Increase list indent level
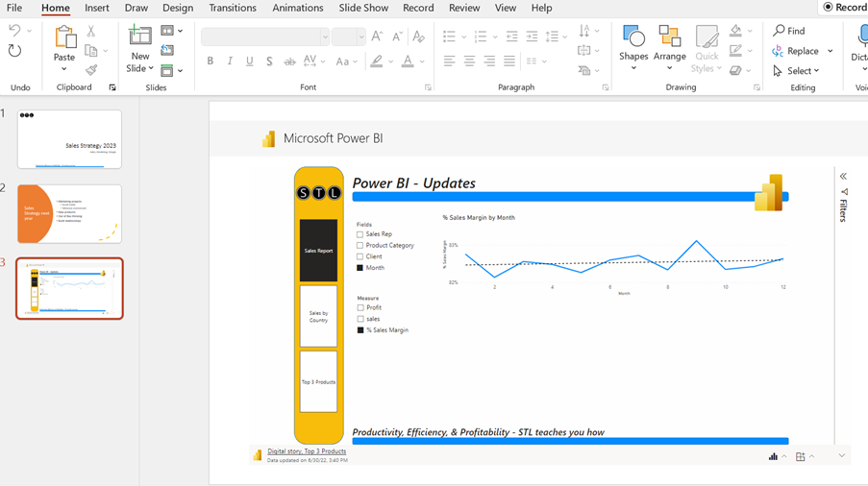Screen dimensions: 868x486 pos(532,36)
